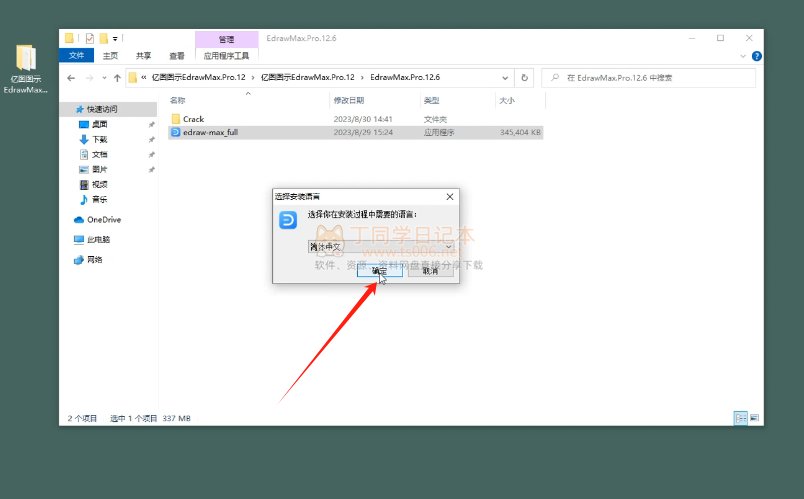
Task: Click the refresh button beside the address bar
Action: pyautogui.click(x=524, y=78)
